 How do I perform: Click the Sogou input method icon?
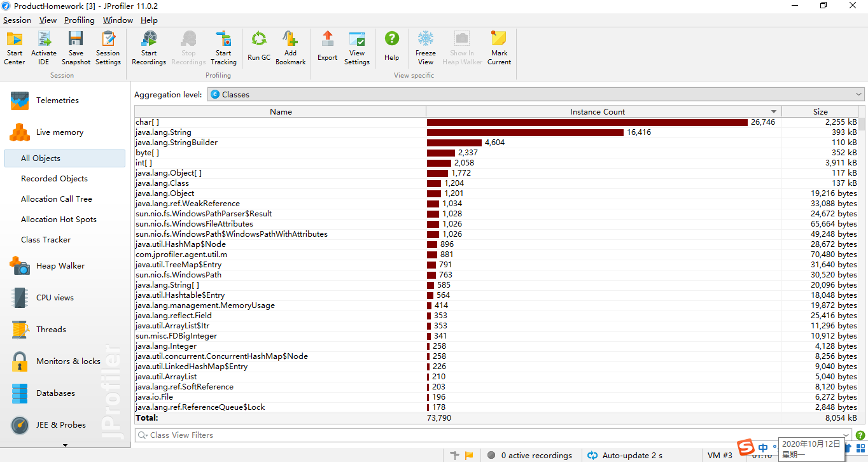(x=746, y=447)
